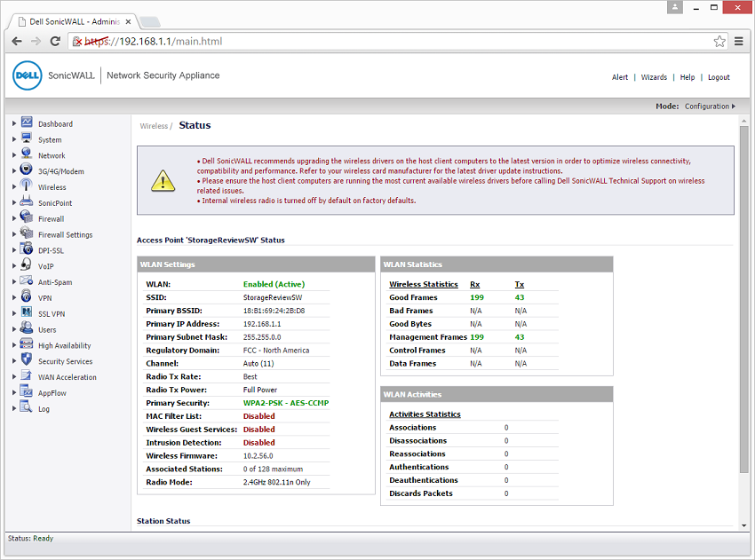Image resolution: width=755 pixels, height=560 pixels.
Task: Open the VoIP headset icon
Action: point(27,265)
